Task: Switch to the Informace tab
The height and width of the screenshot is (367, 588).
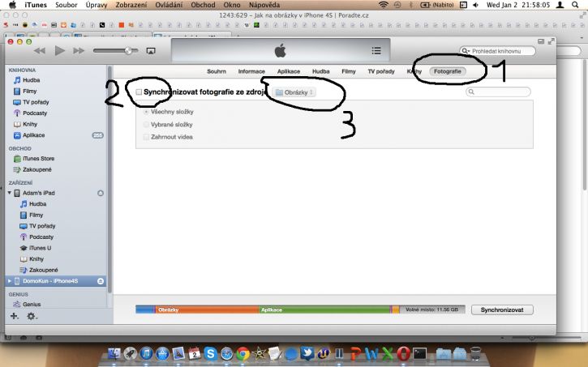Action: click(251, 71)
